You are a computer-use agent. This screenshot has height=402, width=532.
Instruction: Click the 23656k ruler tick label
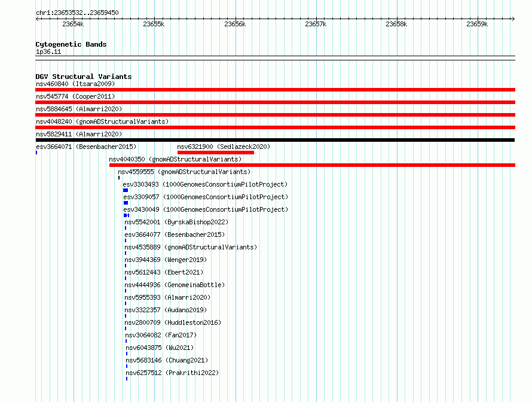pyautogui.click(x=235, y=24)
